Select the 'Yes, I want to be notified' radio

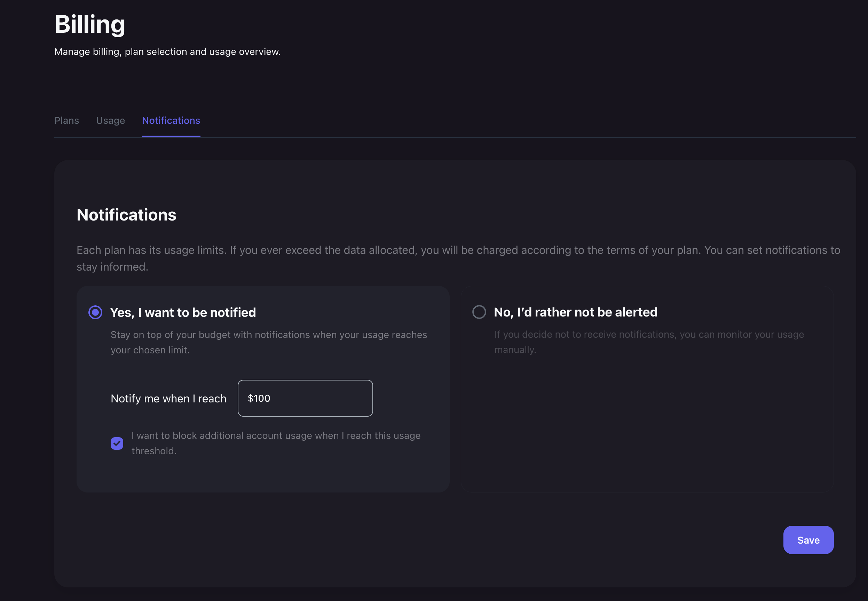pyautogui.click(x=95, y=312)
